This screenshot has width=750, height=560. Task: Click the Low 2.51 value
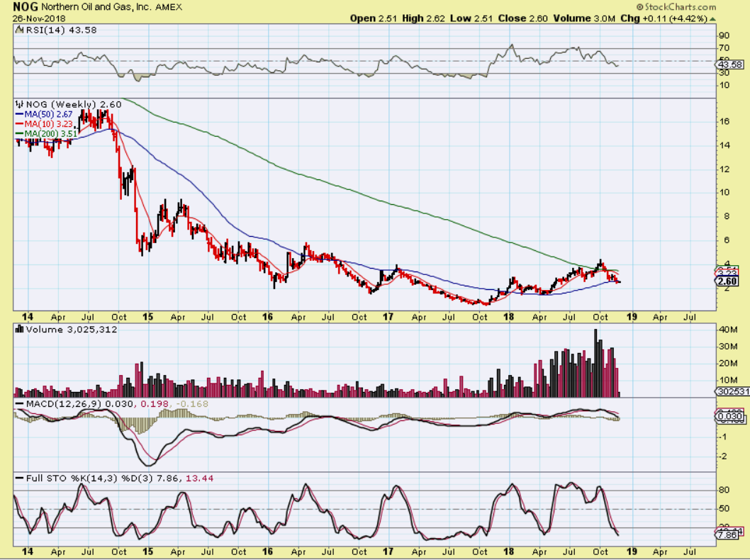pos(472,18)
